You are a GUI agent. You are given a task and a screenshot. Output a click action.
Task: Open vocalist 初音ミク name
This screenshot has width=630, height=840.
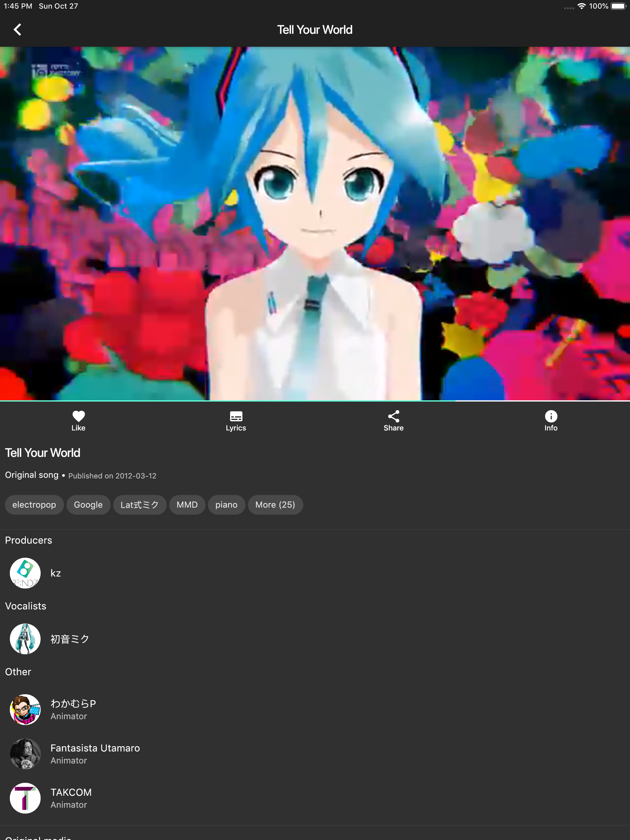point(70,639)
